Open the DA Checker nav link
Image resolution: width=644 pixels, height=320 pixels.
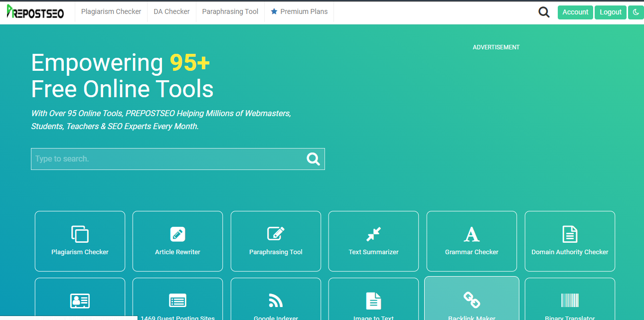pos(171,11)
